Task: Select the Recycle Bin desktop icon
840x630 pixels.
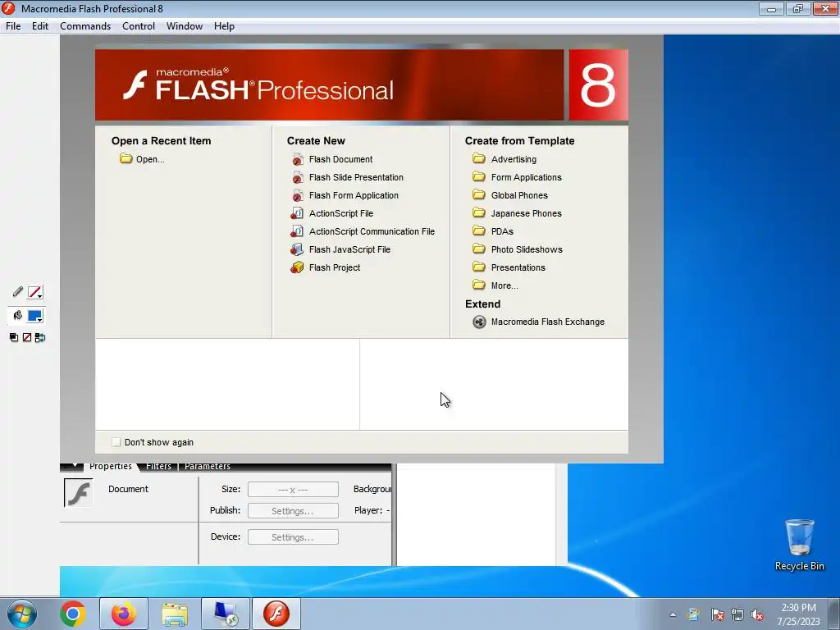Action: coord(799,546)
